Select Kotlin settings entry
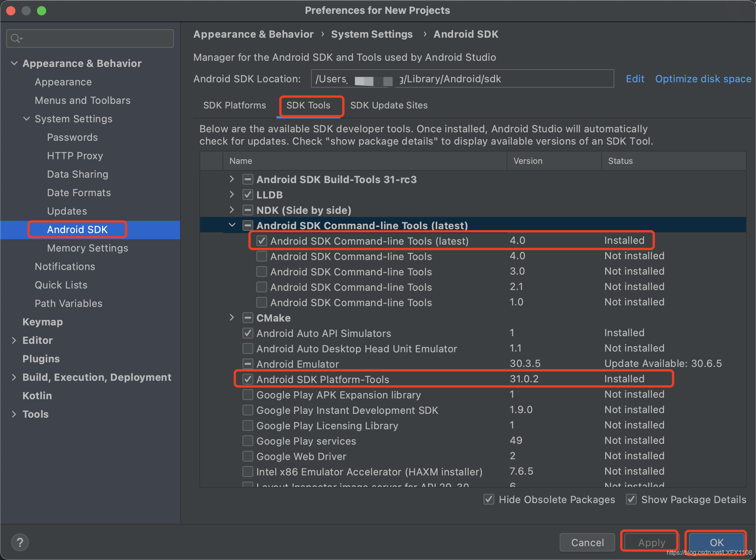Viewport: 756px width, 560px height. (37, 396)
